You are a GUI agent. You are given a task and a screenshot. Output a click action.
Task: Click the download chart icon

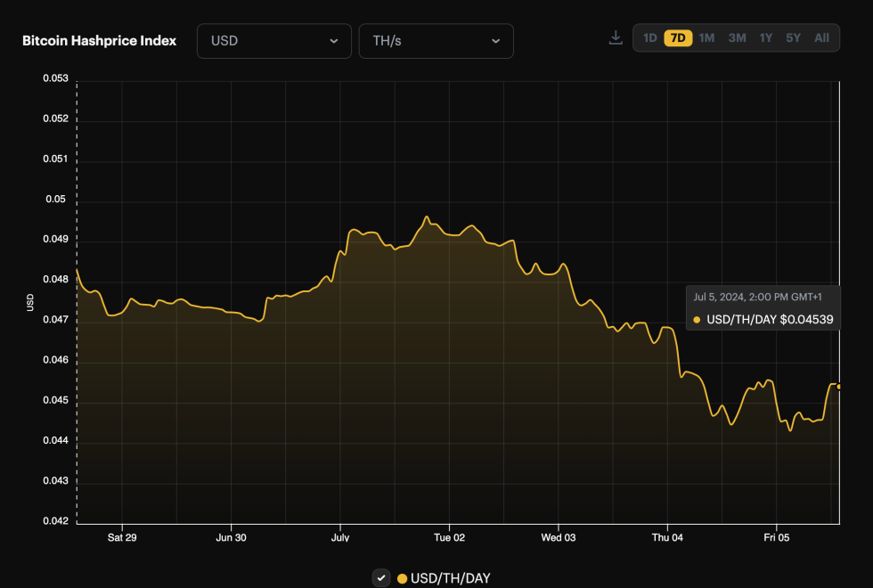(615, 37)
